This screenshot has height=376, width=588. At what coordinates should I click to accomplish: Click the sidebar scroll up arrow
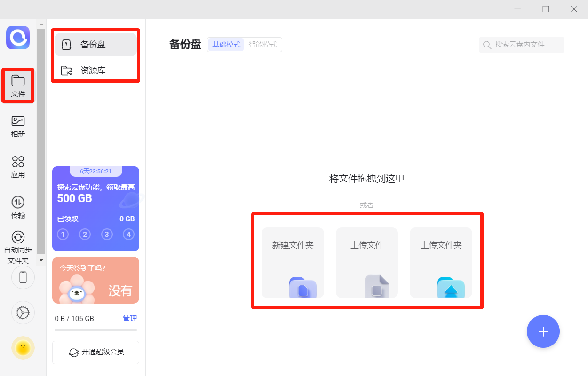41,24
